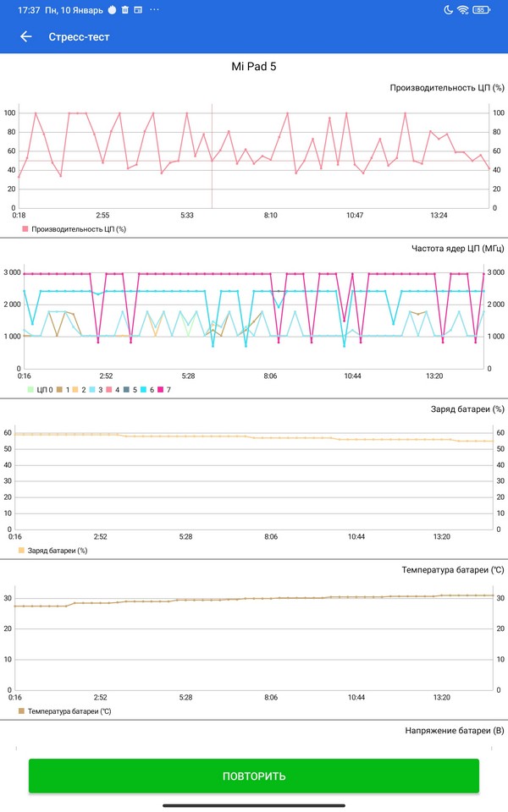The width and height of the screenshot is (508, 812).
Task: Toggle the ЦП 0 core legend swatch
Action: [x=30, y=389]
